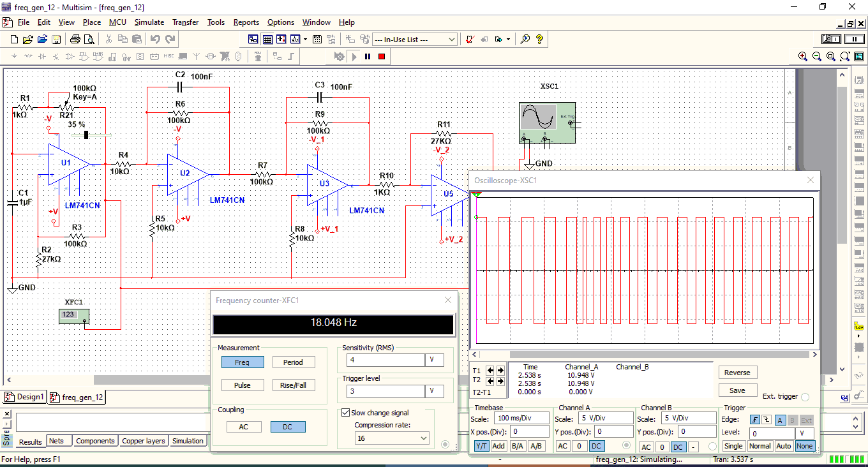Switch oscilloscope to B/A display mode

518,446
